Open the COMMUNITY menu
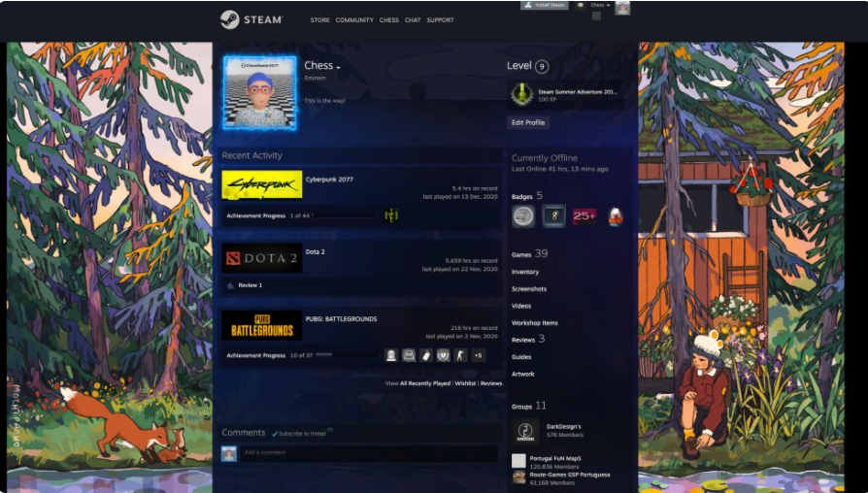Screen dimensions: 868x493 click(354, 20)
